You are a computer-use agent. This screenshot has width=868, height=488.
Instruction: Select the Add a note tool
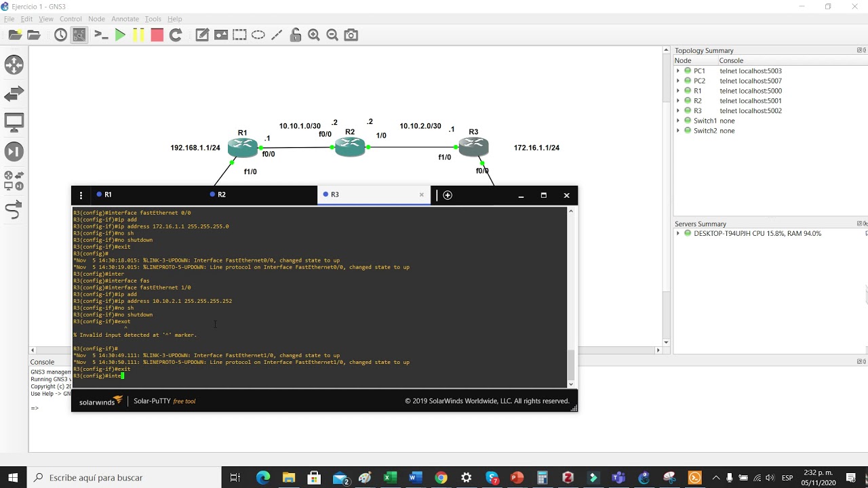[x=202, y=35]
